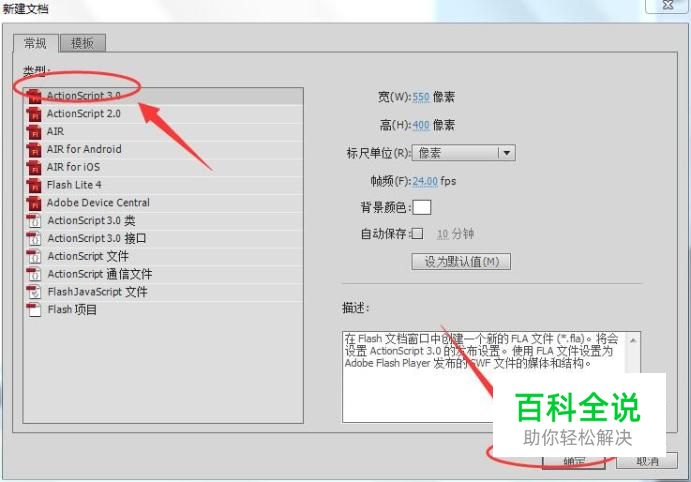Image resolution: width=691 pixels, height=482 pixels.
Task: Click the FlashJavaScript 文件 icon
Action: pyautogui.click(x=34, y=292)
